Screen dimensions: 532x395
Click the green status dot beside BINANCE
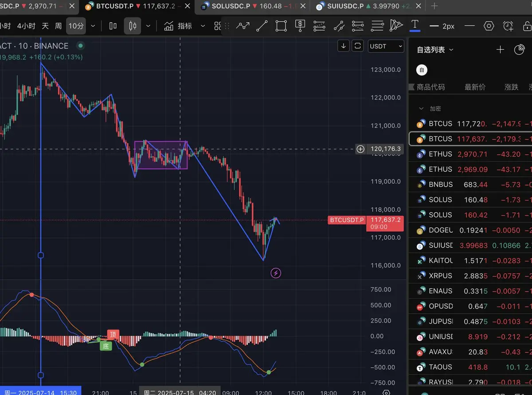click(80, 45)
